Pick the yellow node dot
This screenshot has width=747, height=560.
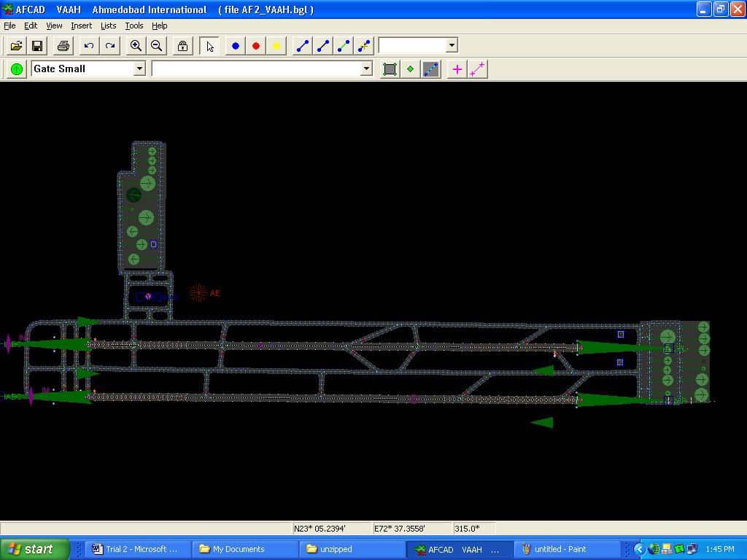coord(276,46)
